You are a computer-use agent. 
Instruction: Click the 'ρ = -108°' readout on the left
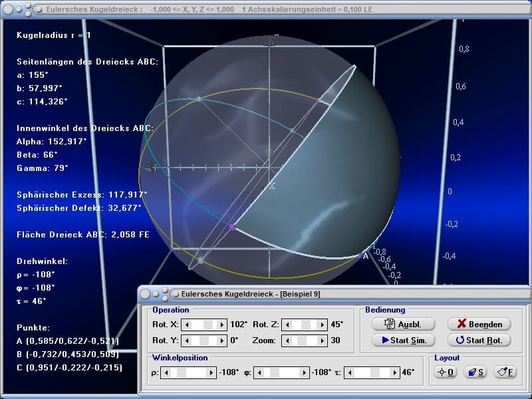coord(36,275)
